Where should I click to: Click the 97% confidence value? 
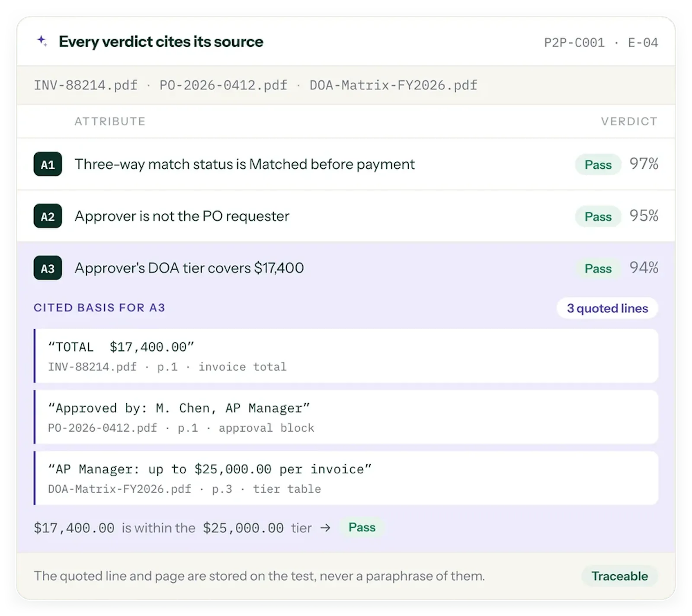pos(644,164)
